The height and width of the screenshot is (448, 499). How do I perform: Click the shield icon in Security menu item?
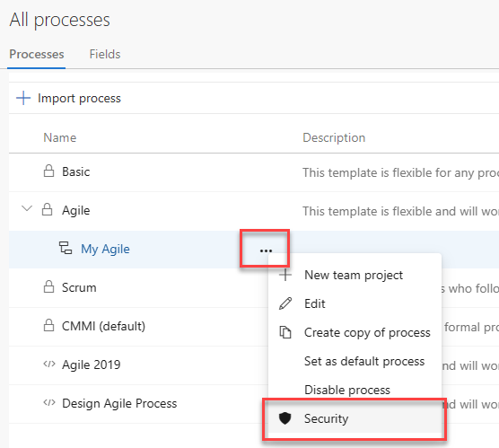285,418
